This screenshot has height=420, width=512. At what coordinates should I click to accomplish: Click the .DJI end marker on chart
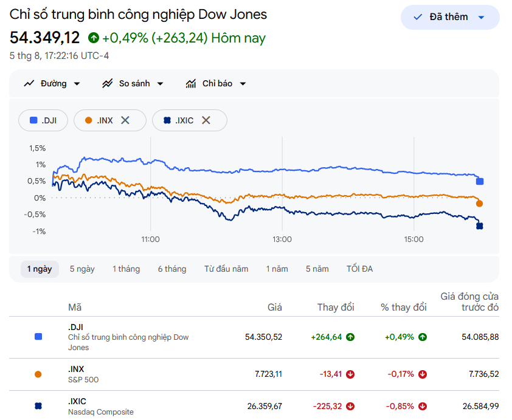pos(480,182)
